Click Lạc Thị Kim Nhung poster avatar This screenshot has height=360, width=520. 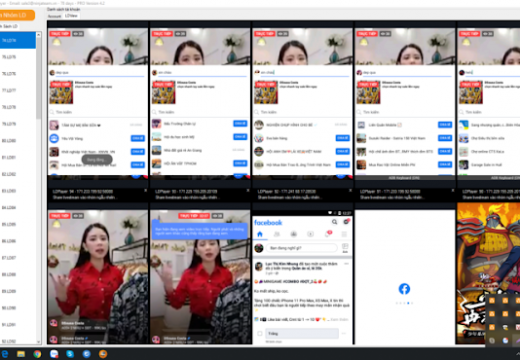point(259,266)
